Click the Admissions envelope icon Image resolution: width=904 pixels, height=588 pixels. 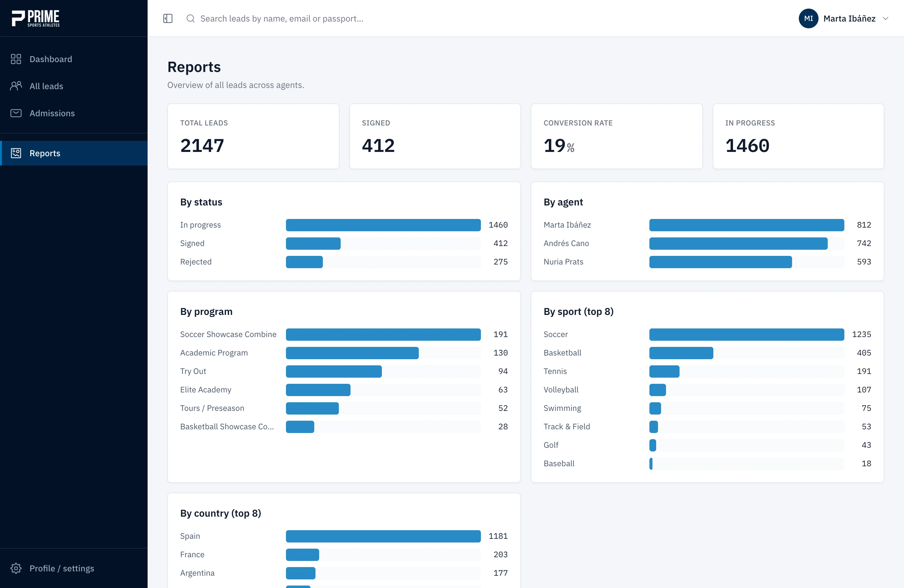[16, 113]
